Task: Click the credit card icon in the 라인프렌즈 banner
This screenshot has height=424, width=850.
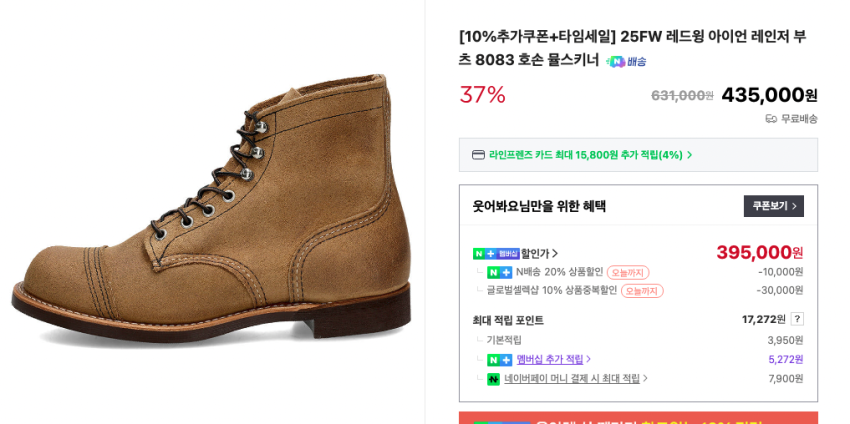Action: point(478,155)
